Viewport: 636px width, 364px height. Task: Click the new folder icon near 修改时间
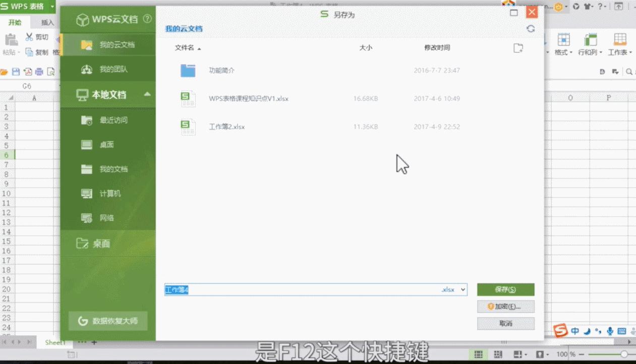[x=518, y=47]
